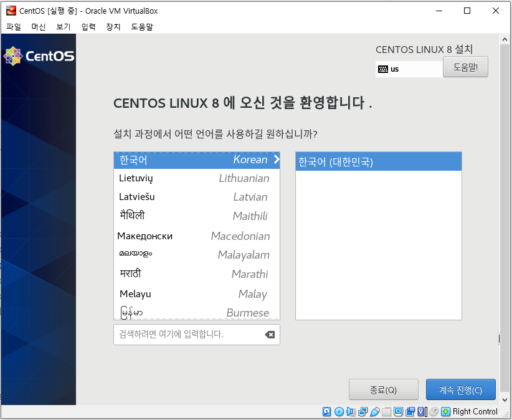This screenshot has height=420, width=512.
Task: Close the VirtualBox window
Action: tap(496, 11)
